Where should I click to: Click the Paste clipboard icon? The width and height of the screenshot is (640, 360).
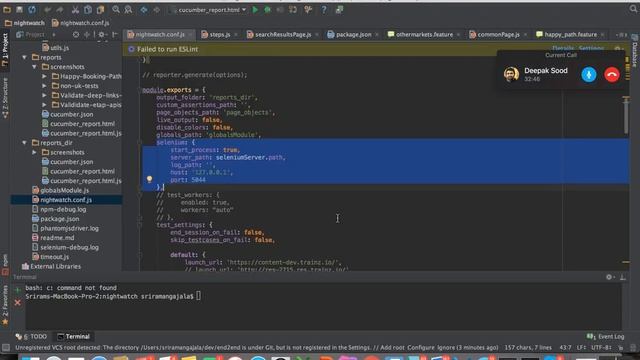click(x=100, y=9)
